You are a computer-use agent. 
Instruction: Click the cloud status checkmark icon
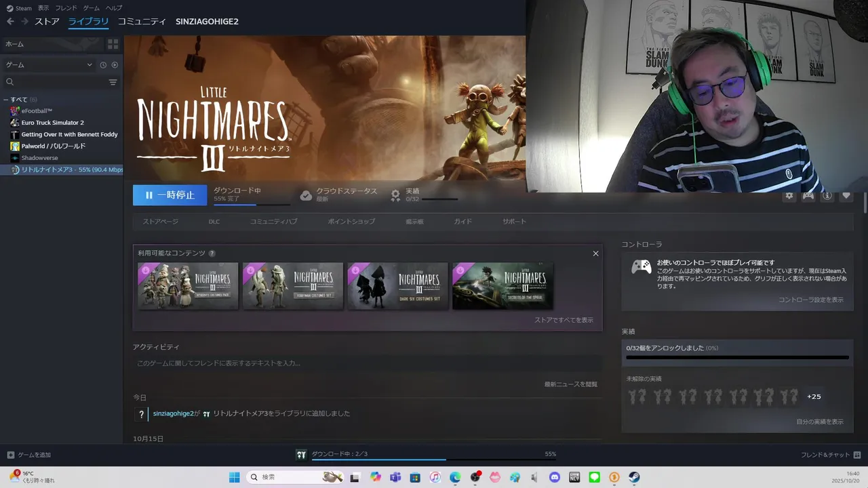(x=306, y=195)
